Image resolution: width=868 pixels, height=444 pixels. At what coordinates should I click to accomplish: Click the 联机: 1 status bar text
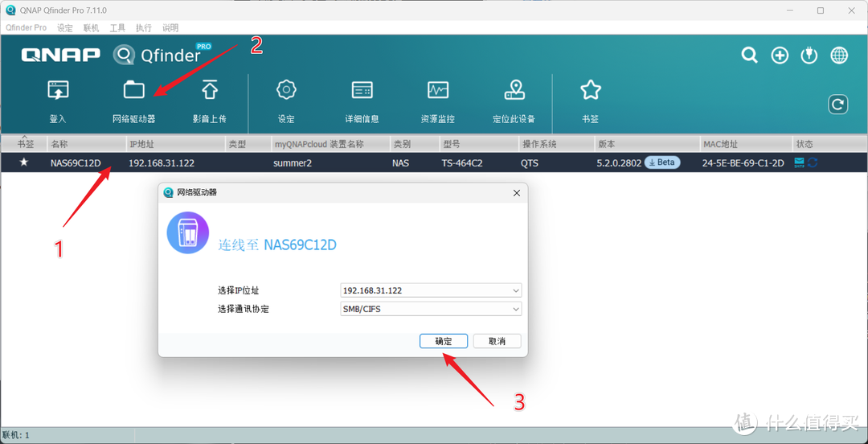point(15,435)
